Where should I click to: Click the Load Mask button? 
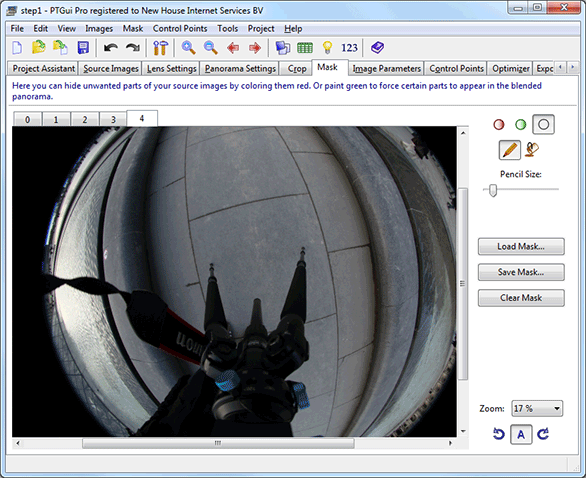[x=521, y=247]
